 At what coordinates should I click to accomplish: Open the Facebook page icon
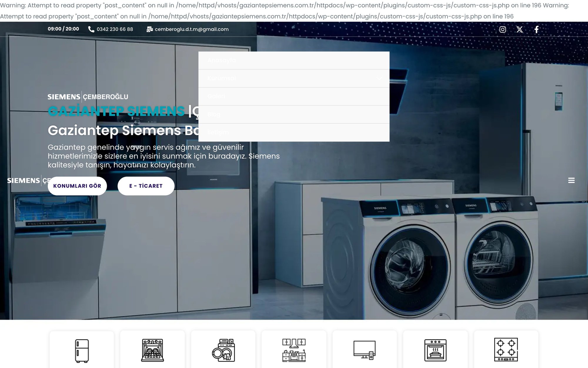click(537, 29)
